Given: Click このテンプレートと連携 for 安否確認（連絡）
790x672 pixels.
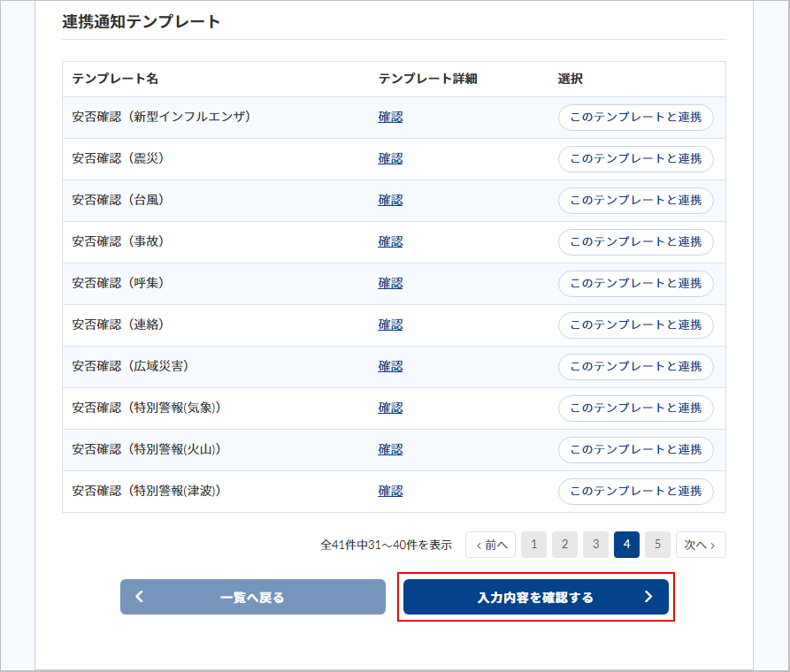Looking at the screenshot, I should 636,325.
